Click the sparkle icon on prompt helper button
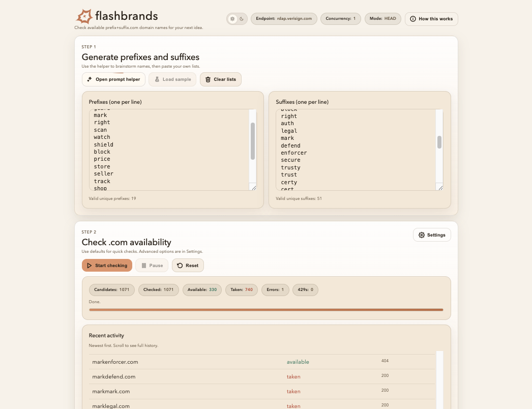Image resolution: width=532 pixels, height=409 pixels. click(89, 79)
